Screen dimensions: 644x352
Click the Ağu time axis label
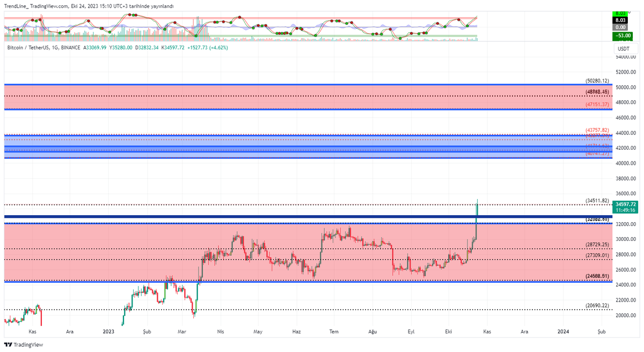coord(374,332)
